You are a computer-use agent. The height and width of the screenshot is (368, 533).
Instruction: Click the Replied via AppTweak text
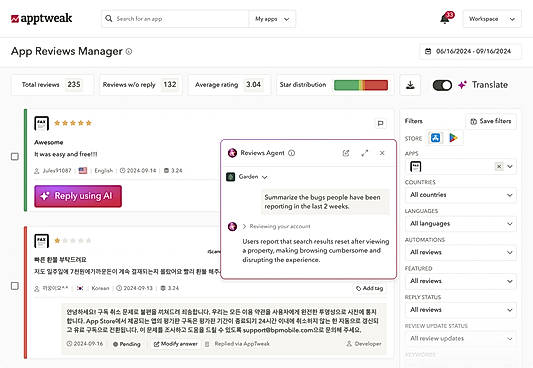[242, 344]
